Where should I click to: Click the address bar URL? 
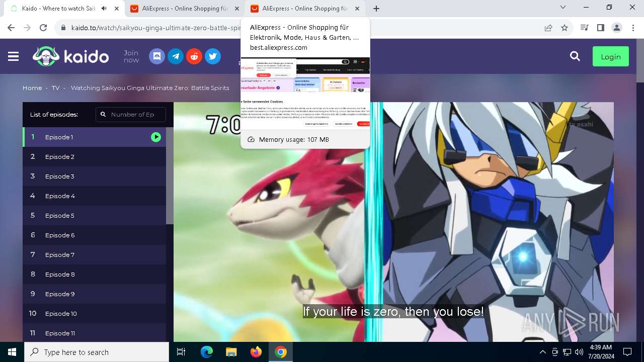tap(156, 28)
